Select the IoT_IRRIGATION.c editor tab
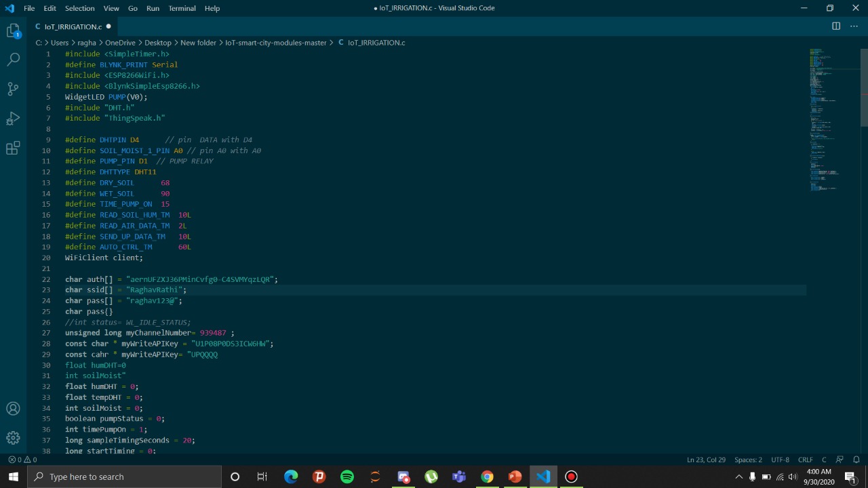Screen dimensions: 868x488 [x=73, y=26]
